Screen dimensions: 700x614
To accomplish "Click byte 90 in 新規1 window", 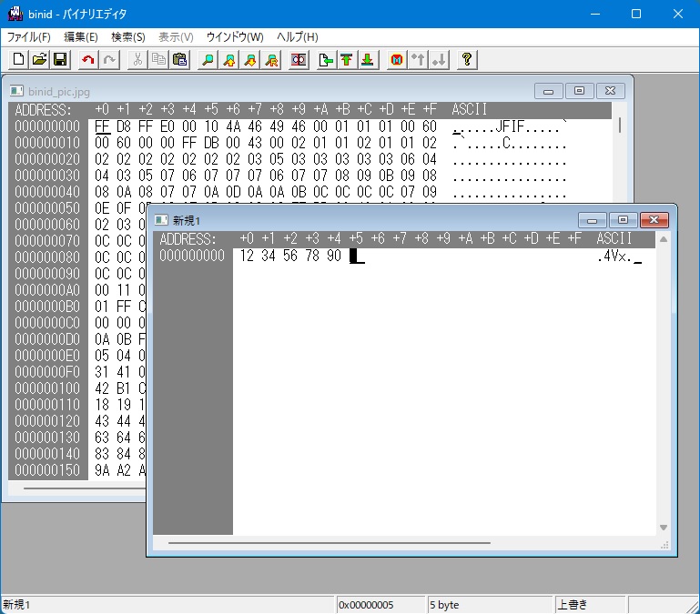I will point(334,256).
